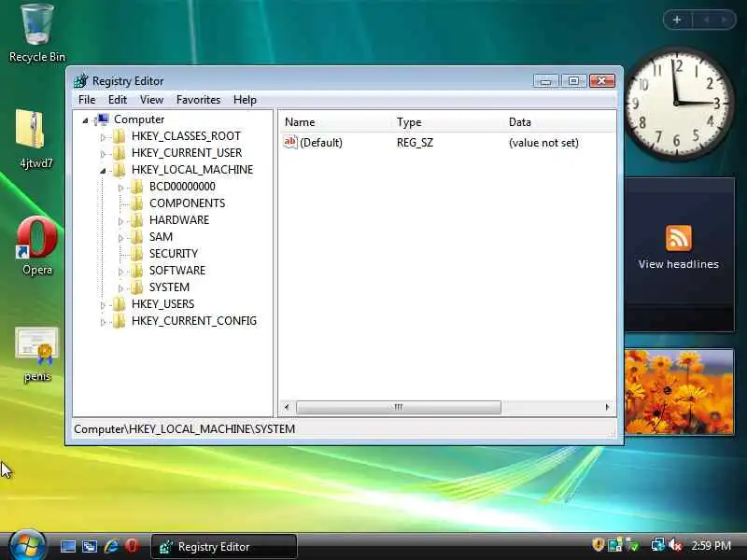This screenshot has height=560, width=747.
Task: Add a gadget with sidebar plus button
Action: pyautogui.click(x=677, y=20)
